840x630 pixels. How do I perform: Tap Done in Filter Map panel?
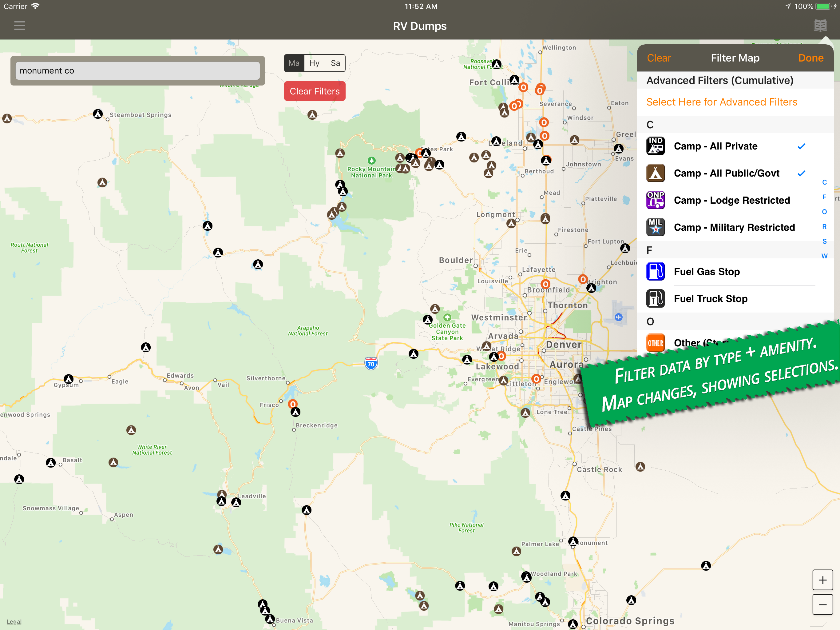coord(810,58)
